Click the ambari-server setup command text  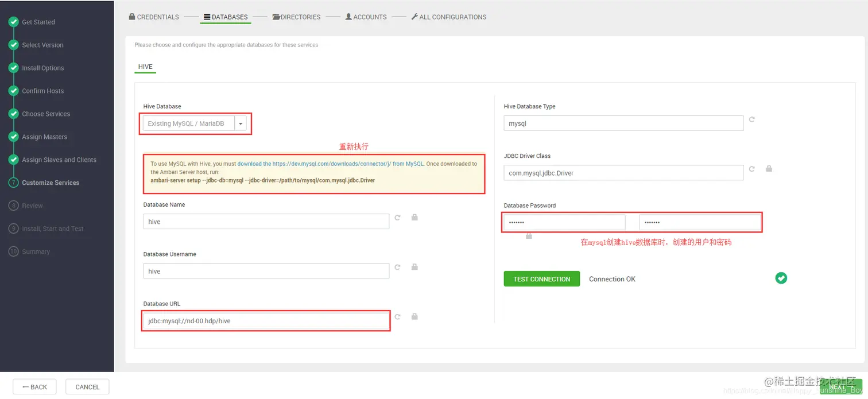pos(263,180)
